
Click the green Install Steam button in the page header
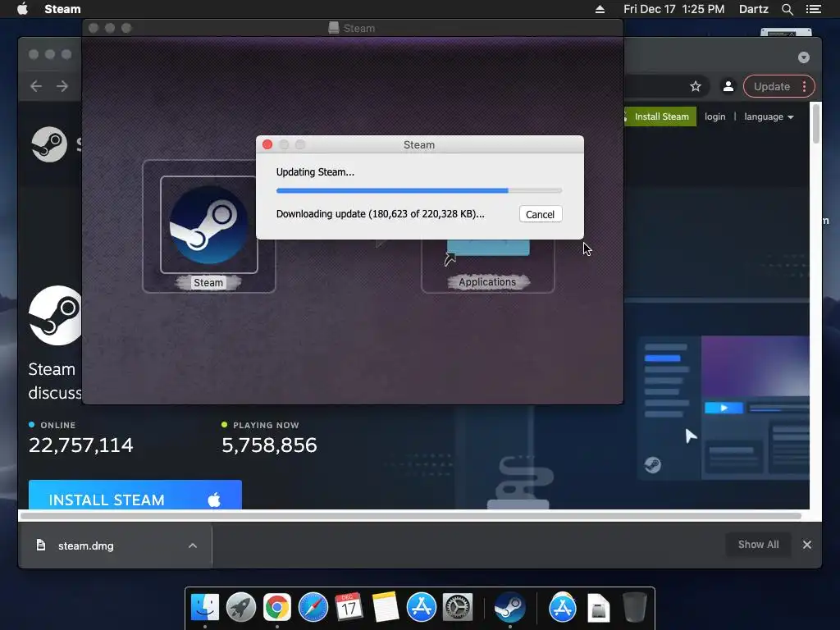tap(660, 116)
